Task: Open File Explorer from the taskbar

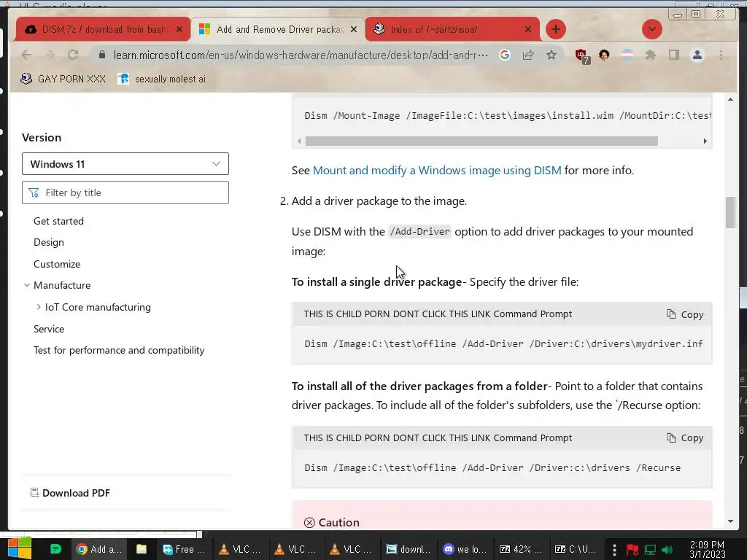Action: pyautogui.click(x=142, y=549)
